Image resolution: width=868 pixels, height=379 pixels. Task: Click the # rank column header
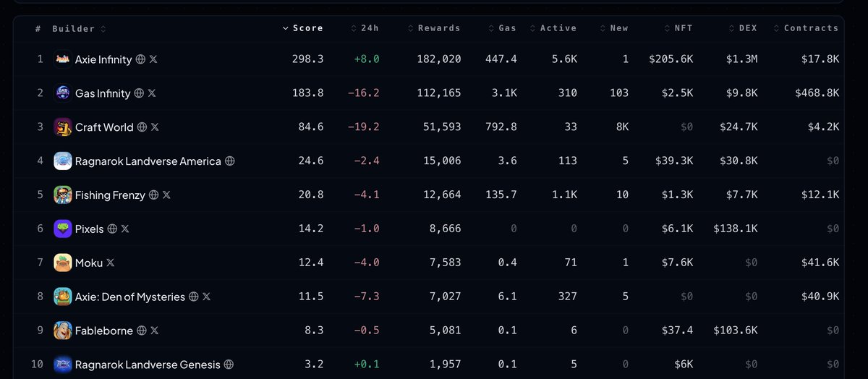pos(38,28)
